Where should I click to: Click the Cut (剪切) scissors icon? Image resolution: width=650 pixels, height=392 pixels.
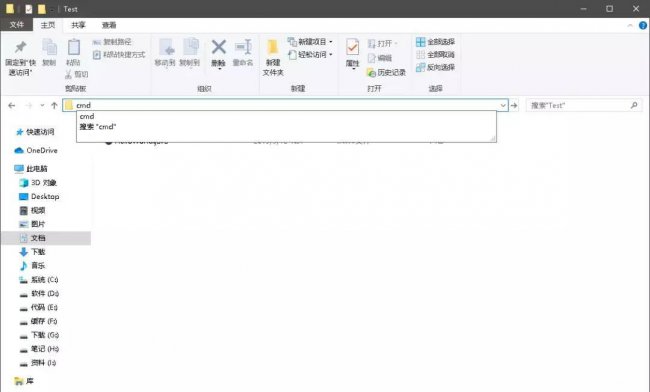point(68,74)
